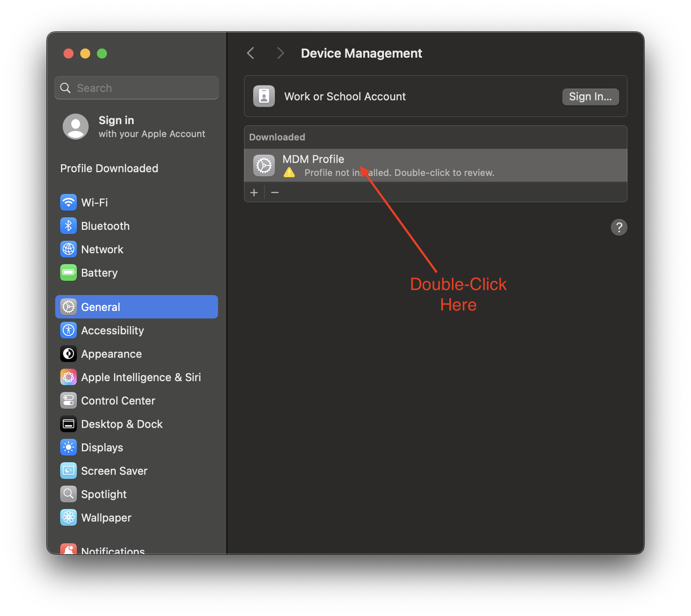This screenshot has width=691, height=616.
Task: Open Desktop & Dock icon
Action: click(69, 424)
